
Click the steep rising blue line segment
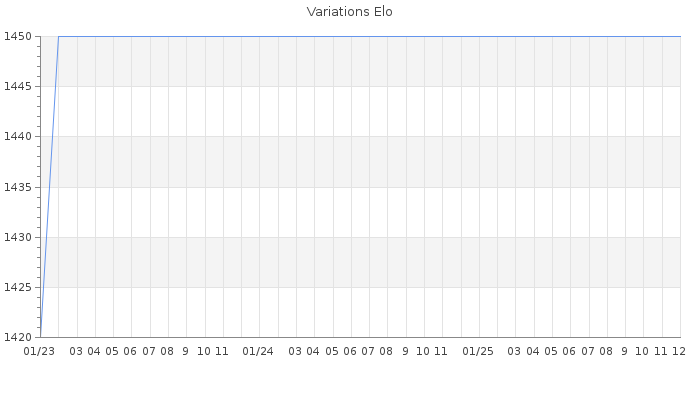(49, 187)
